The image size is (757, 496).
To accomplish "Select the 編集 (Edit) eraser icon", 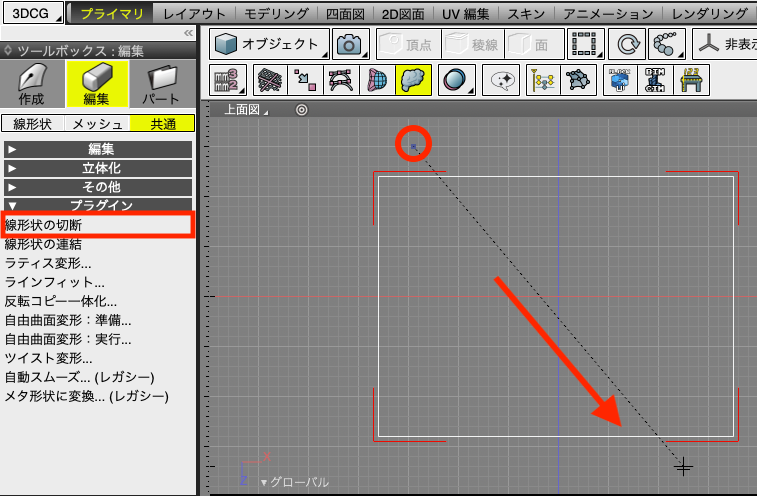I will tap(96, 85).
